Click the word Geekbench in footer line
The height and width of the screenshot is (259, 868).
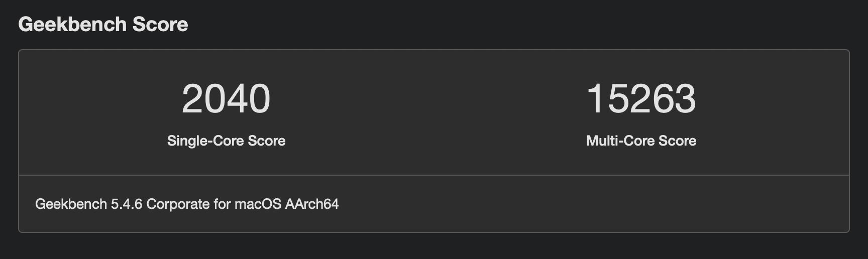(x=71, y=204)
